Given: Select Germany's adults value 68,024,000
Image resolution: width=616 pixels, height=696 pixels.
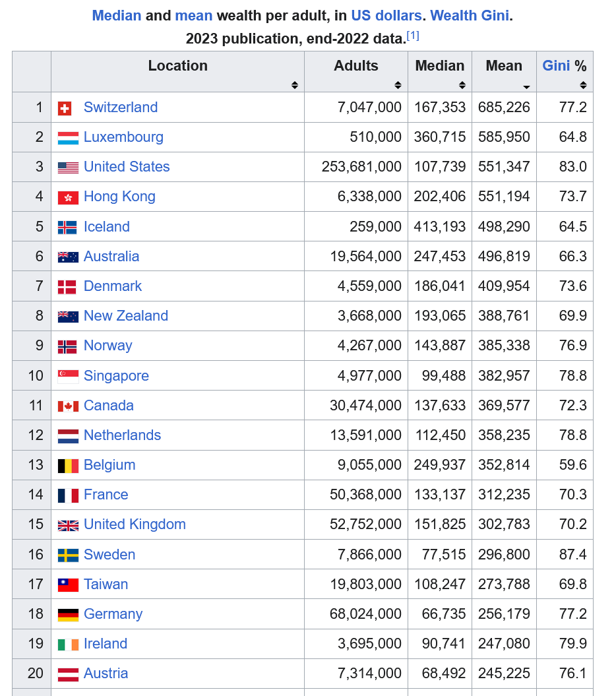Looking at the screenshot, I should (365, 614).
